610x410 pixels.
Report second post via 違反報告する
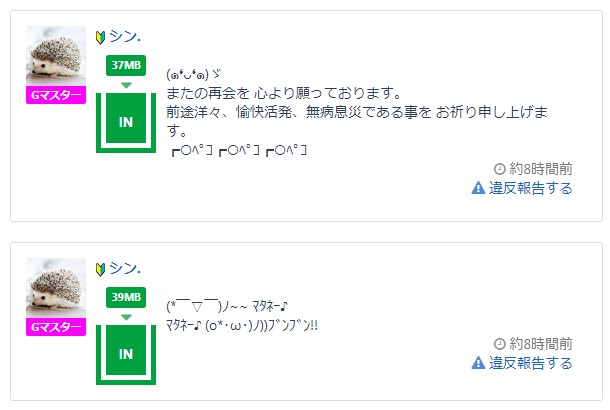(530, 363)
